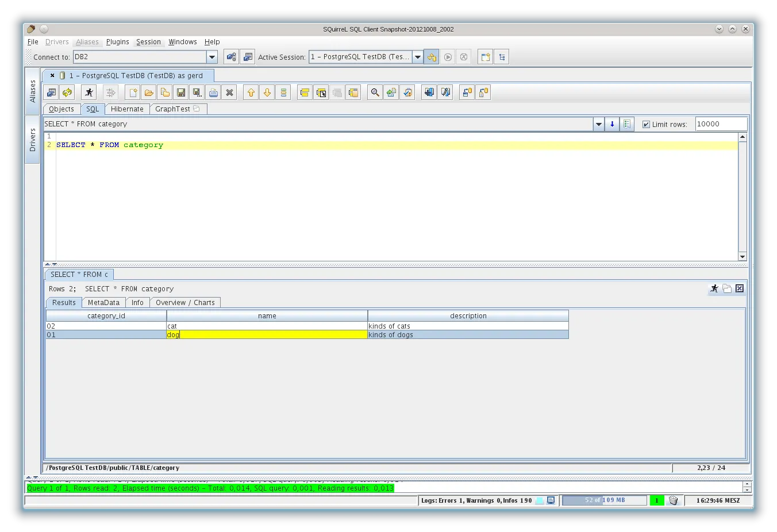The height and width of the screenshot is (532, 777).
Task: Click the previous SQL up-arrow icon
Action: tap(251, 92)
